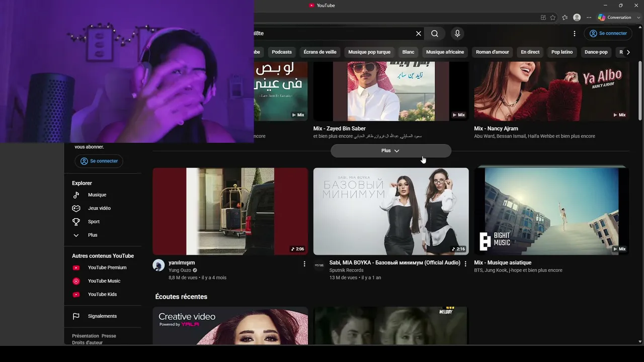Open the Sport trophy sidebar icon
This screenshot has width=644, height=362.
click(76, 222)
